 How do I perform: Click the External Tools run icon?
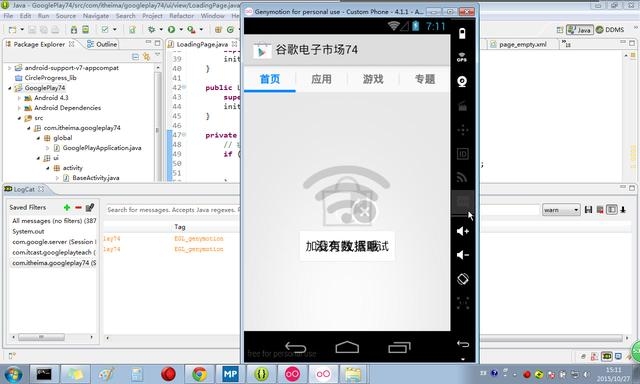[191, 30]
